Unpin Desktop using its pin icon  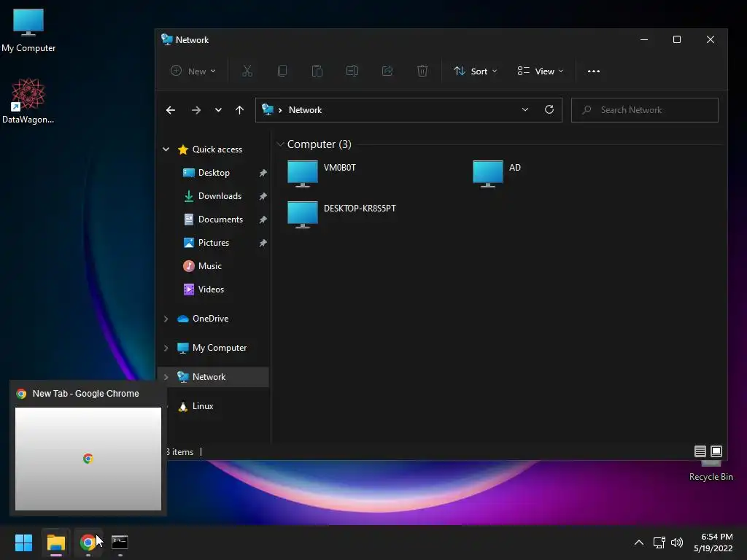coord(263,173)
